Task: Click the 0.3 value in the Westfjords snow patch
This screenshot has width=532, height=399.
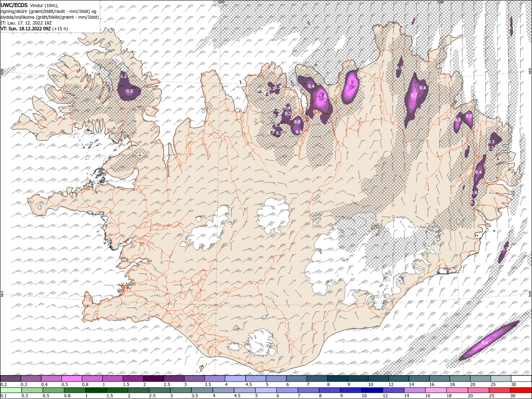Action: [129, 91]
